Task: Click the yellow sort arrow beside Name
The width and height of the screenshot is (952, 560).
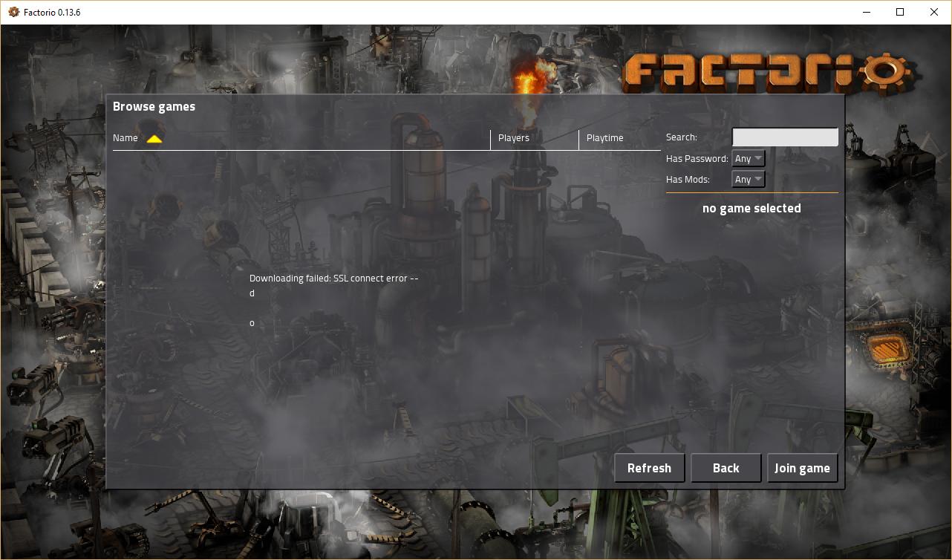Action: (x=154, y=138)
